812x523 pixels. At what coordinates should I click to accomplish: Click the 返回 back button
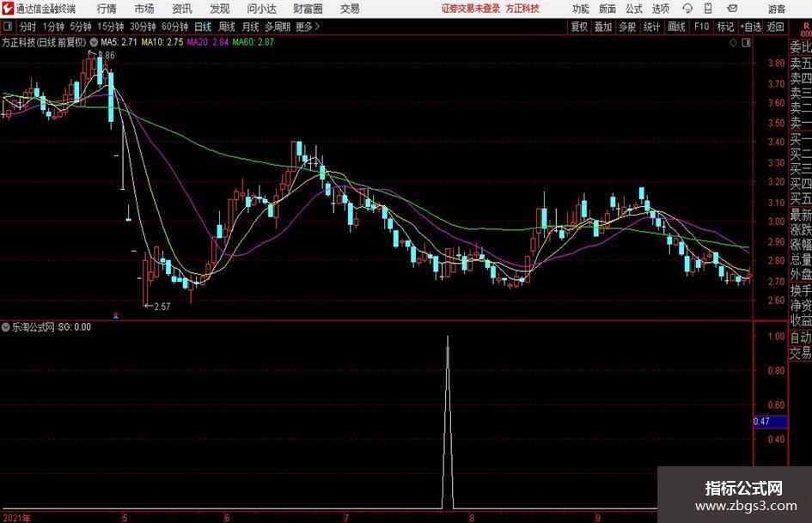point(775,27)
